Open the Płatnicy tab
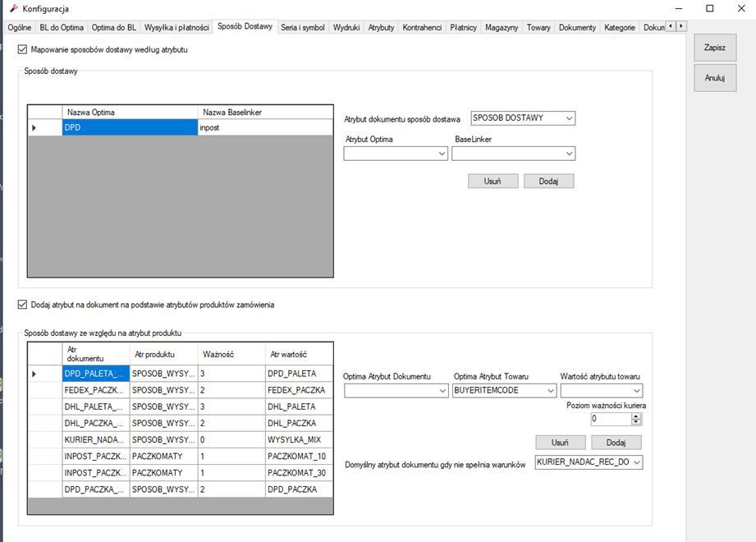 tap(463, 27)
